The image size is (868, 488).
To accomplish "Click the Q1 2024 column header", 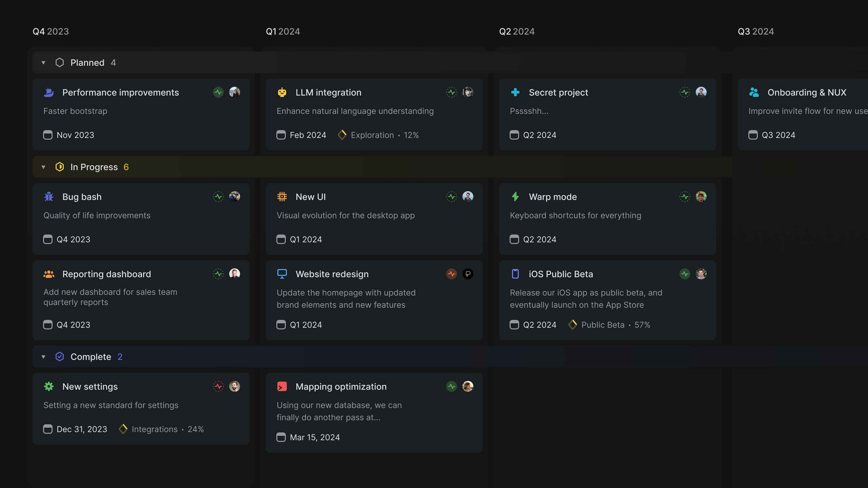I will pos(283,31).
